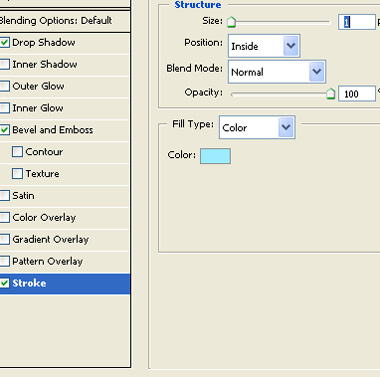The width and height of the screenshot is (380, 377).
Task: Uncheck the Stroke checkbox
Action: pyautogui.click(x=4, y=283)
